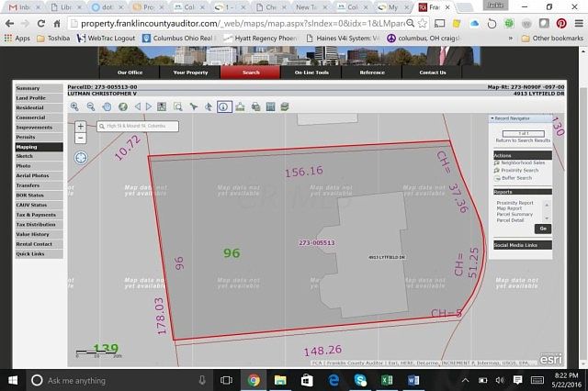
Task: Click the Go button under Reports
Action: pyautogui.click(x=543, y=228)
